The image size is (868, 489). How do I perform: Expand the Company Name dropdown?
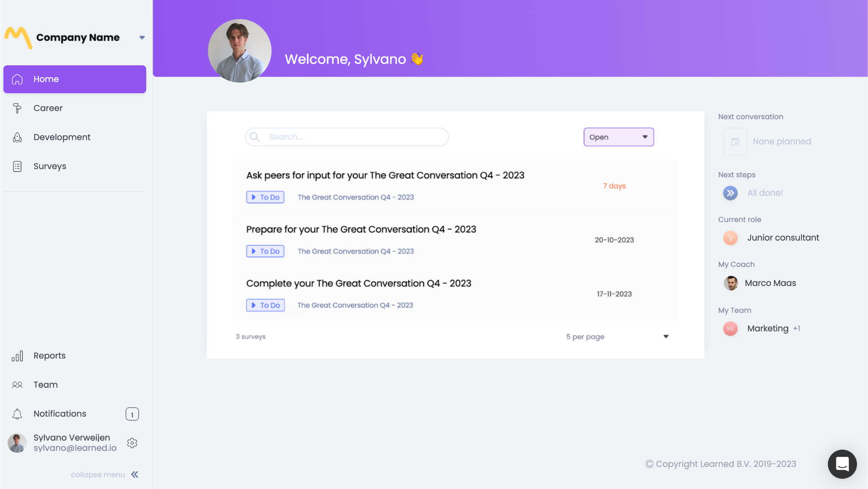[142, 38]
